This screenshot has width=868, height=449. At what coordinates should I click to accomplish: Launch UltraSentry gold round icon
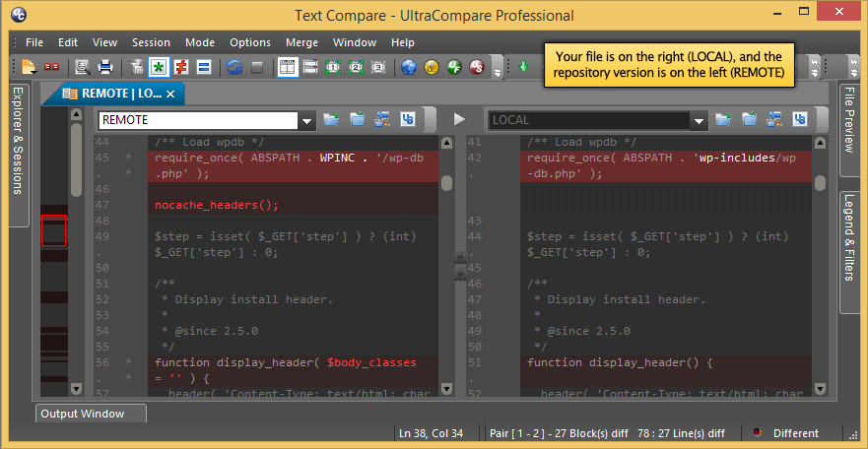(432, 68)
